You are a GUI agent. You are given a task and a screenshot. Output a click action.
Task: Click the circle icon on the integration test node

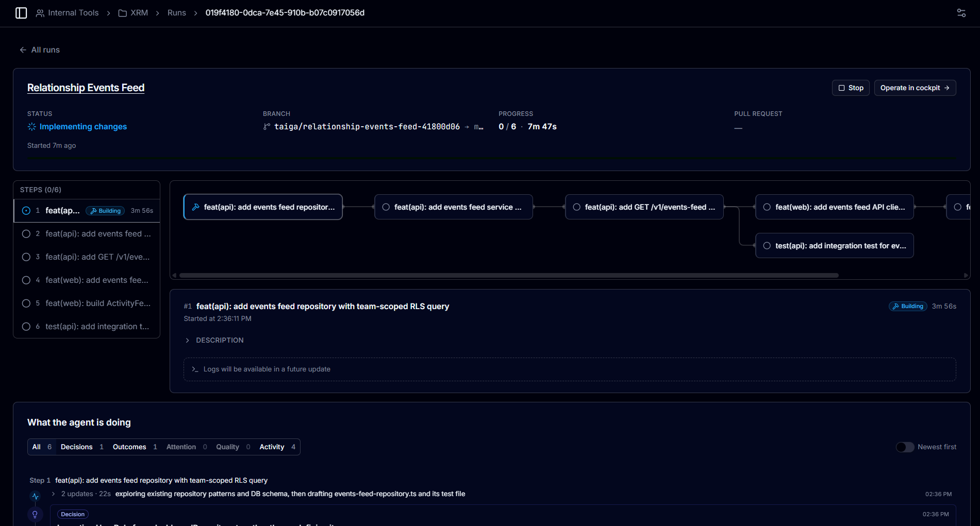[x=767, y=246]
